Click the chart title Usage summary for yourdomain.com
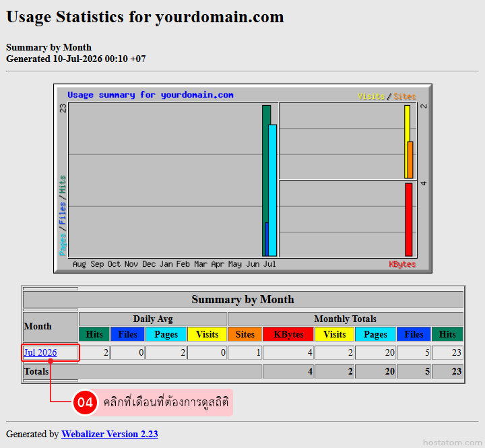The height and width of the screenshot is (448, 485). tap(150, 95)
